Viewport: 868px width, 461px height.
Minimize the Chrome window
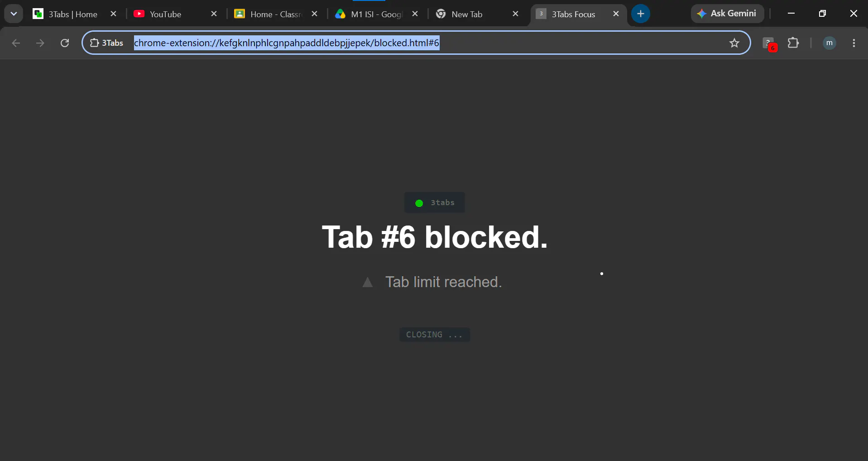[791, 14]
